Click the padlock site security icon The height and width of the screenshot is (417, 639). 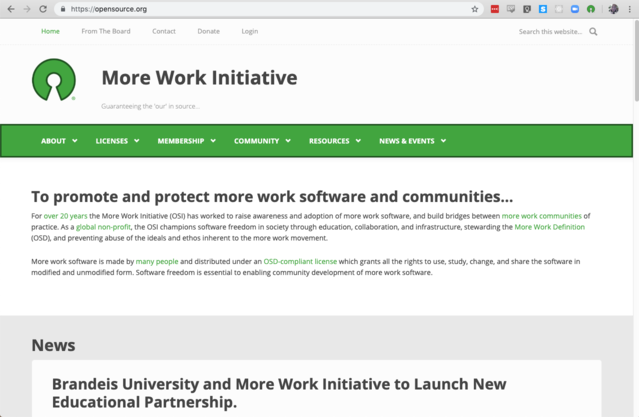(x=62, y=9)
